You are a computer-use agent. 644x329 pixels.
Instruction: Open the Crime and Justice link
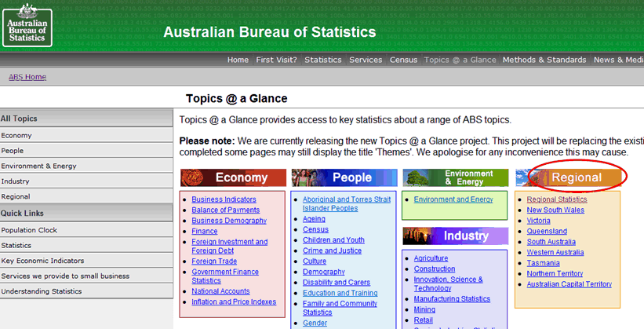point(333,250)
